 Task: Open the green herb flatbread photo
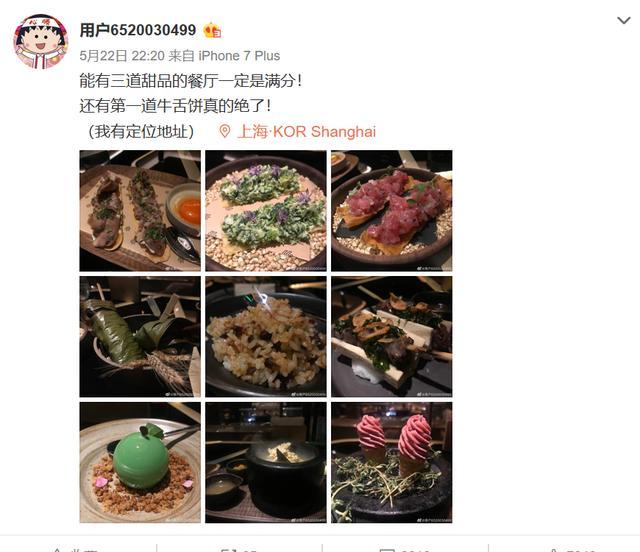tap(266, 211)
